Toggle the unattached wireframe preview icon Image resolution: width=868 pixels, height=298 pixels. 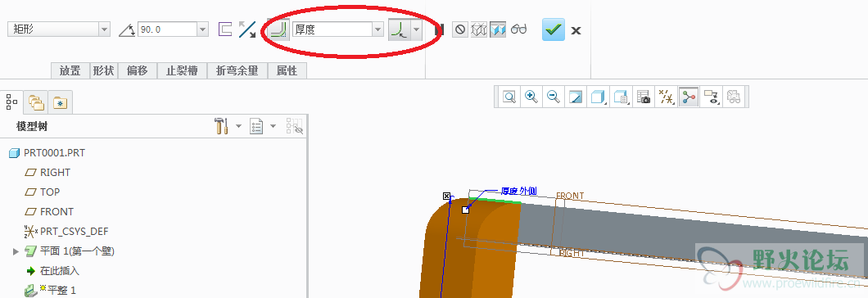[x=478, y=29]
